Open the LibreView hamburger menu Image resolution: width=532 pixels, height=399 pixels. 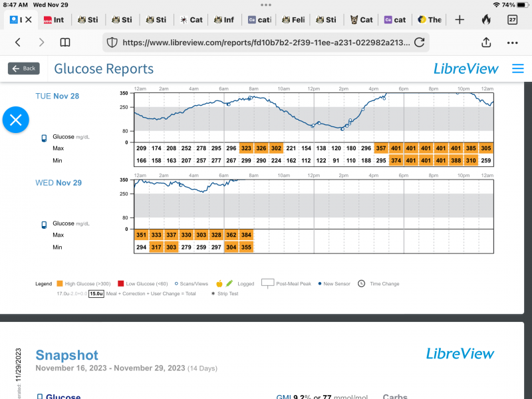pos(518,68)
